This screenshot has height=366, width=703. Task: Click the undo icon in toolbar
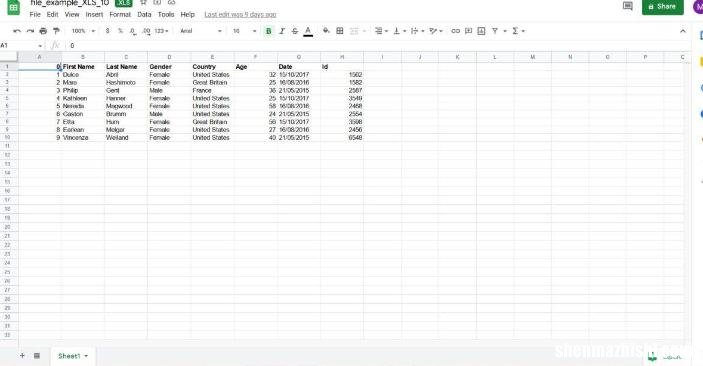click(x=17, y=31)
